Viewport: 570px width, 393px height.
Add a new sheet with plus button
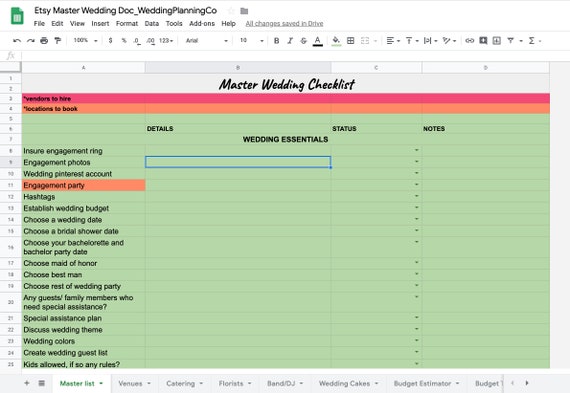click(x=27, y=383)
